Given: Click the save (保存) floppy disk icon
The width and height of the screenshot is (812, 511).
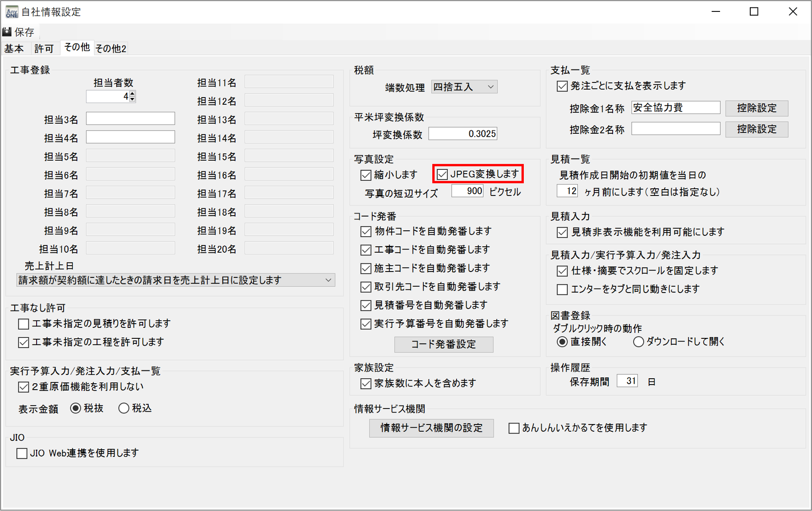Looking at the screenshot, I should (7, 32).
